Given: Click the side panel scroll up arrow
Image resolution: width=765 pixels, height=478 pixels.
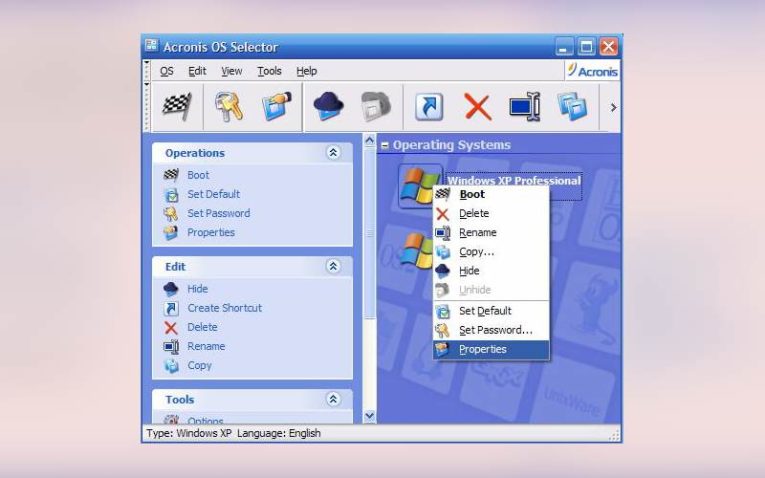Looking at the screenshot, I should point(370,141).
